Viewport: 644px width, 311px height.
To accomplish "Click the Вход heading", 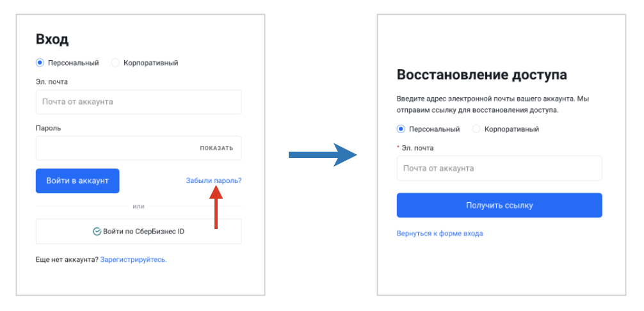I will 52,39.
